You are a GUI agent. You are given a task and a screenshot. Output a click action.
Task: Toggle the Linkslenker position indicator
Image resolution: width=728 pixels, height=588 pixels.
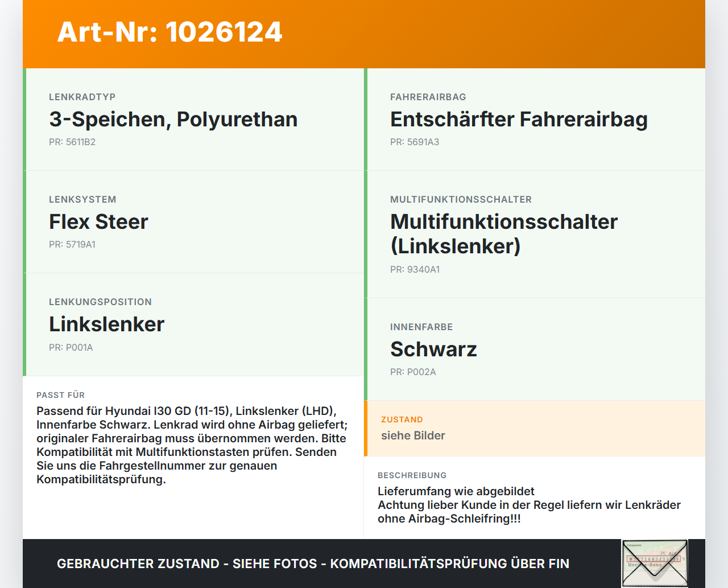(24, 324)
